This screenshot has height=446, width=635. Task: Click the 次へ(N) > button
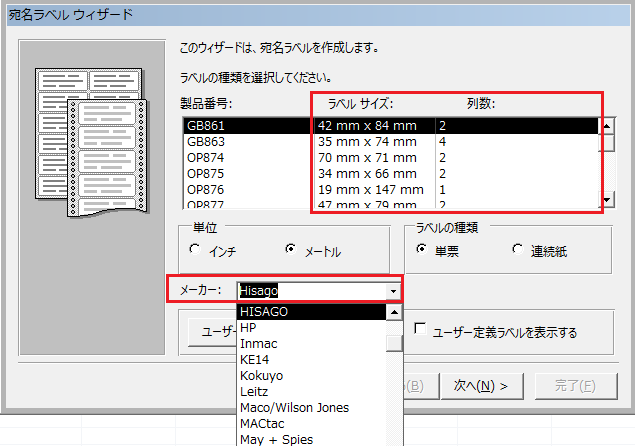(x=480, y=385)
